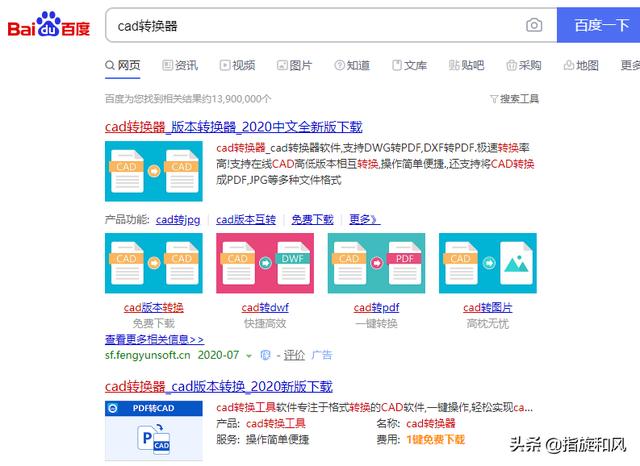Click the shield icon beside 评价
Viewport: 640px width, 466px height.
point(265,355)
